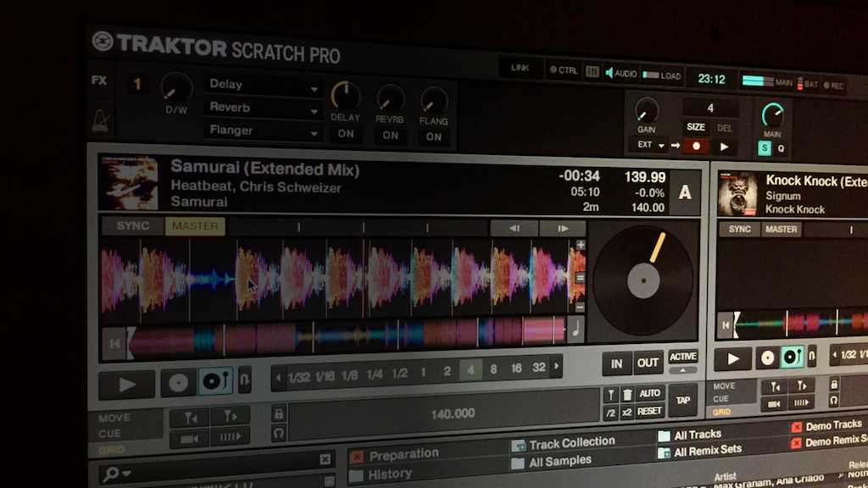
Task: Click the search magnifier icon in browser
Action: pyautogui.click(x=110, y=474)
